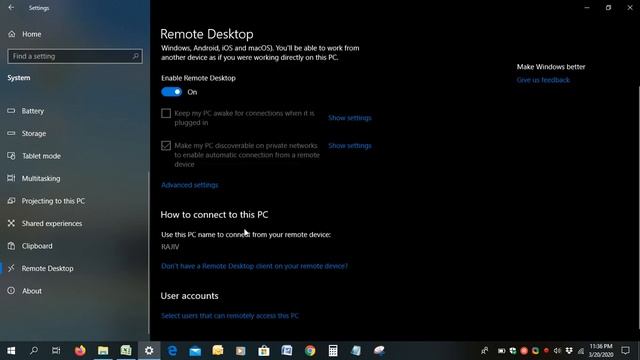Open Advanced settings link
Screen dimensions: 640x360
pos(190,185)
